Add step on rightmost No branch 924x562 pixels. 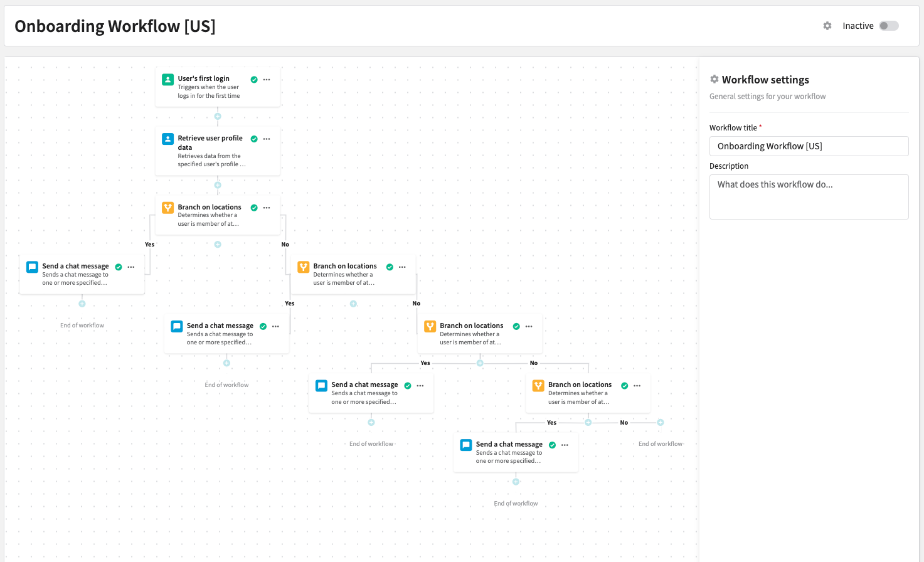point(660,422)
